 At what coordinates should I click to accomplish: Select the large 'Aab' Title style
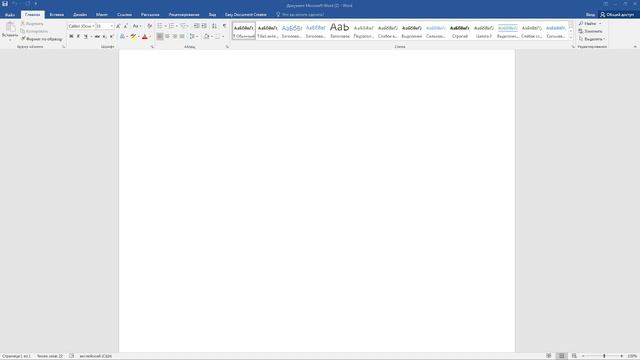tap(340, 31)
